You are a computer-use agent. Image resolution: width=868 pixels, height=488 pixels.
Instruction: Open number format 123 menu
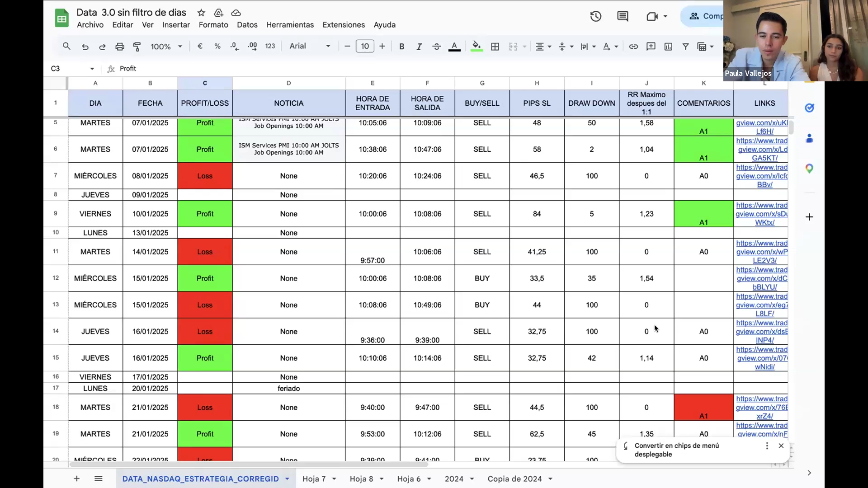click(x=270, y=46)
